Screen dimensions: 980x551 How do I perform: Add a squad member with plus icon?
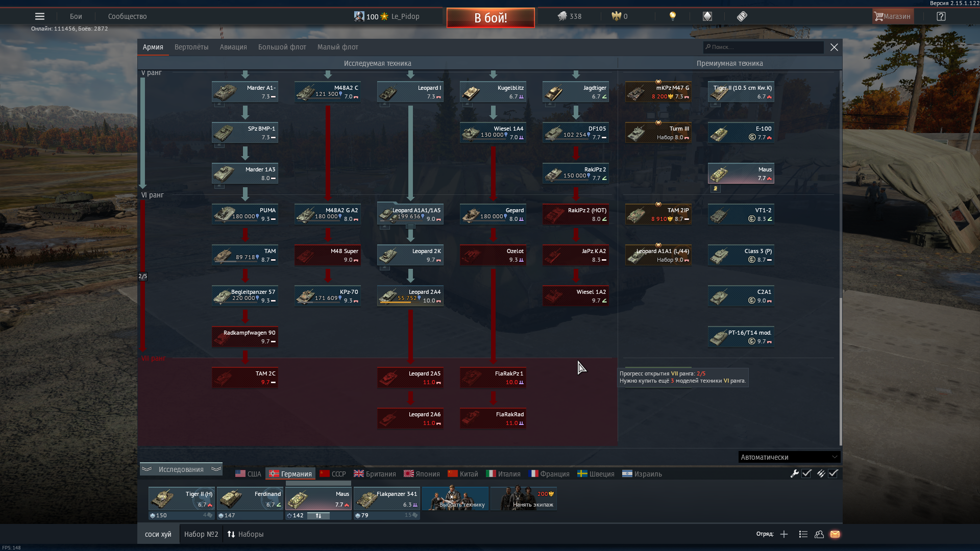coord(784,534)
